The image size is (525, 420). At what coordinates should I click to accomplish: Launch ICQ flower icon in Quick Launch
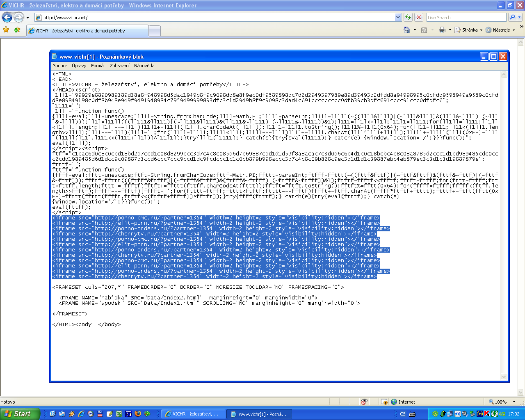click(147, 414)
